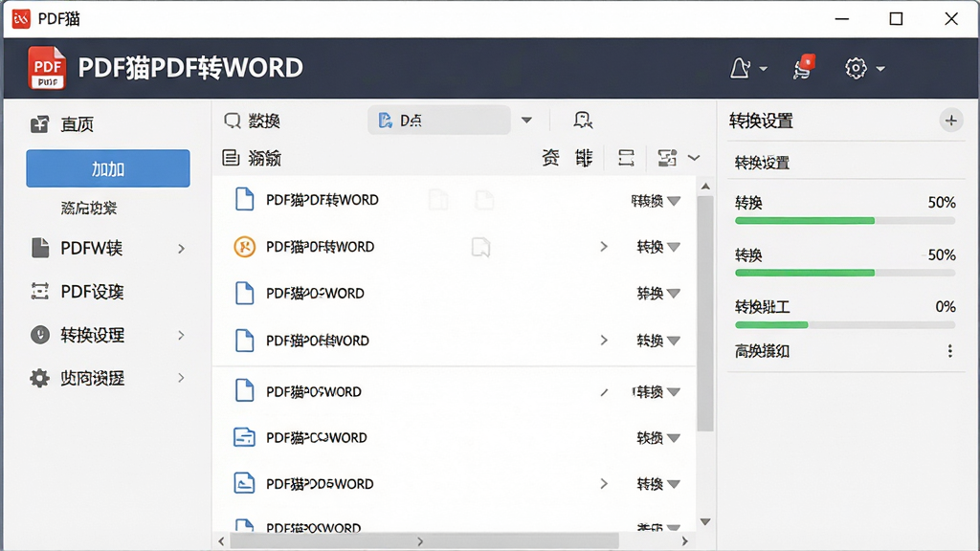
Task: Click the list header label next to list icon
Action: pyautogui.click(x=264, y=158)
